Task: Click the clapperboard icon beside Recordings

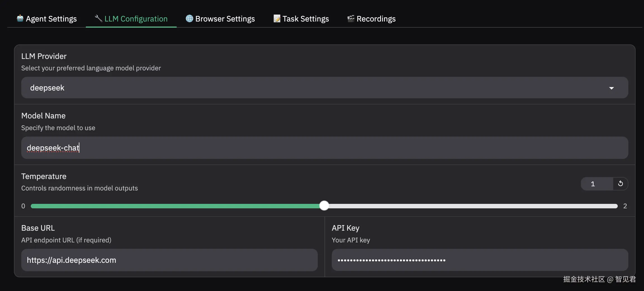Action: [x=351, y=18]
